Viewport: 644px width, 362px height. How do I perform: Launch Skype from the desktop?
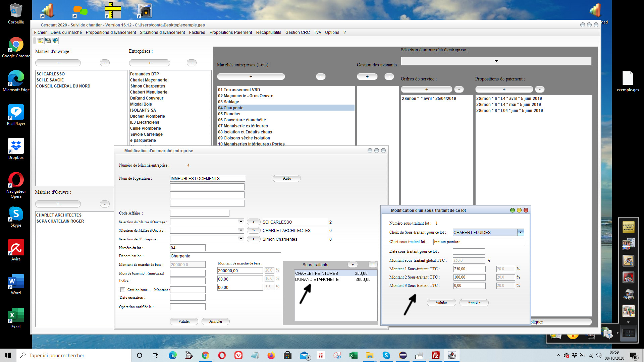(16, 217)
